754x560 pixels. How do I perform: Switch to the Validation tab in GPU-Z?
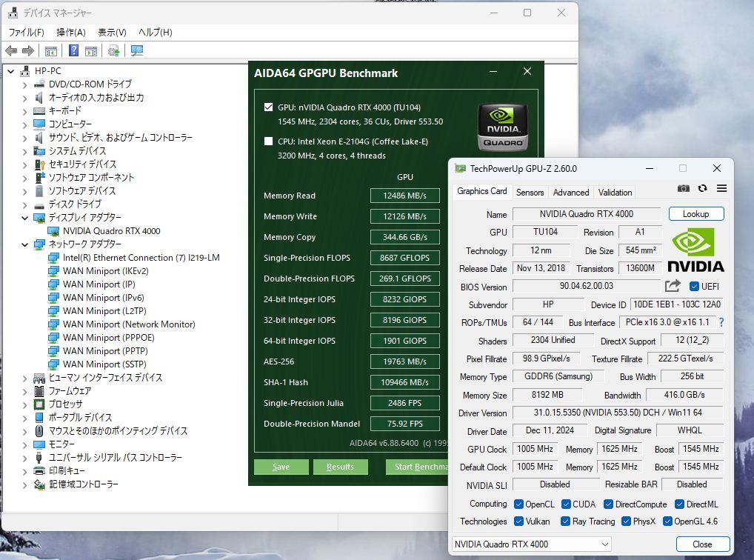(615, 192)
